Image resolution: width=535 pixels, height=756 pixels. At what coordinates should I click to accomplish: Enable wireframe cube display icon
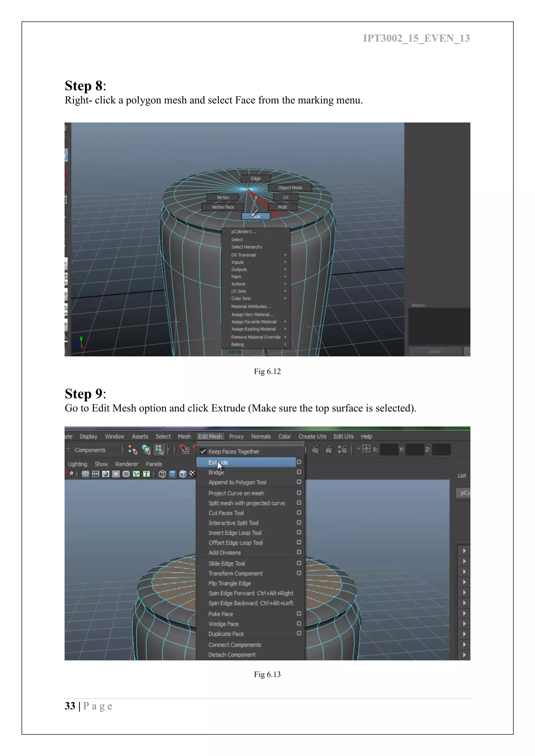pyautogui.click(x=162, y=474)
